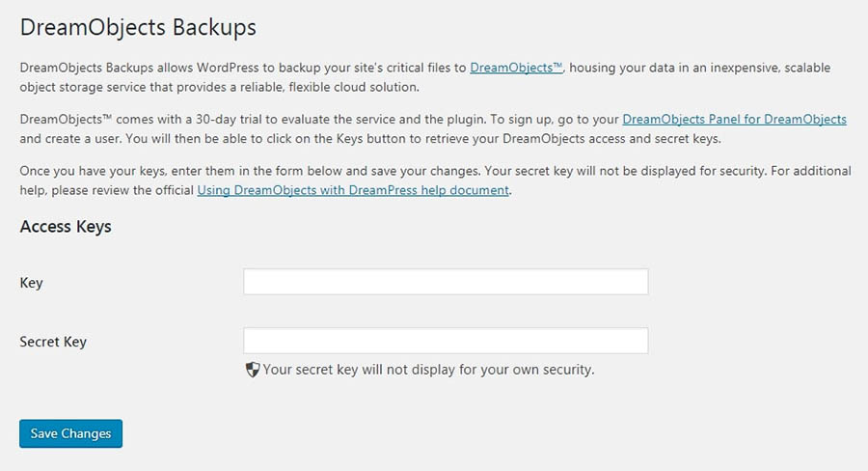The image size is (868, 471).
Task: Focus the Secret Key input field
Action: 446,341
